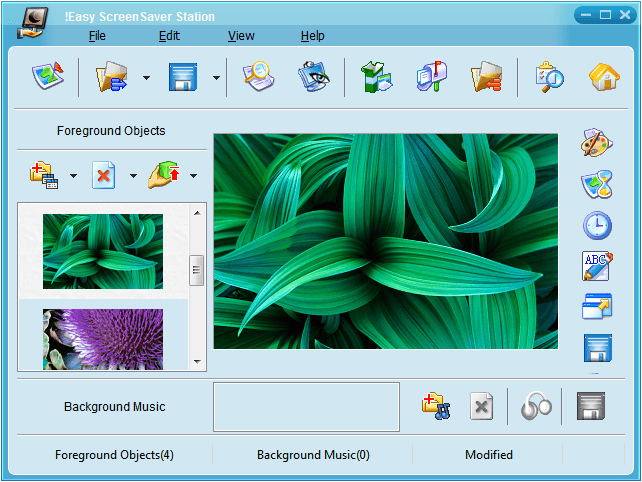Click the windows with arrow icon

597,306
